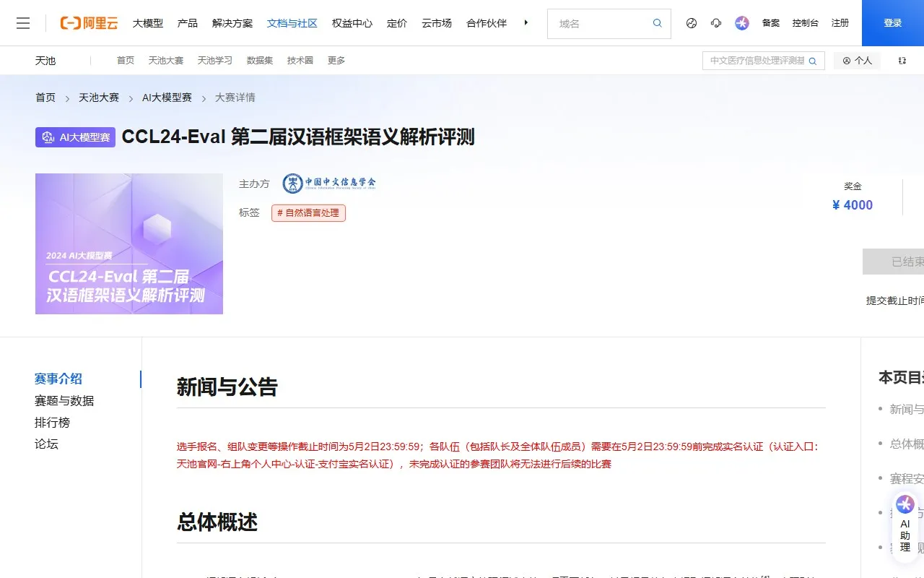Open the purple AI assistant icon in top bar
The width and height of the screenshot is (924, 578).
point(741,22)
